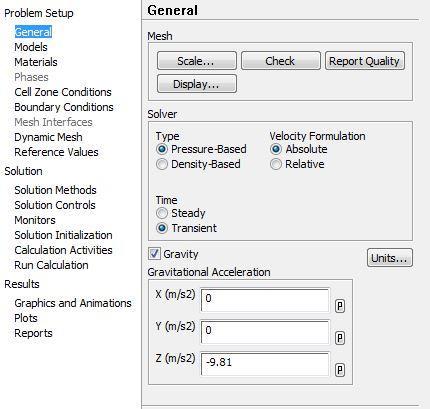The height and width of the screenshot is (409, 430).
Task: Open the Materials task page
Action: pyautogui.click(x=36, y=62)
